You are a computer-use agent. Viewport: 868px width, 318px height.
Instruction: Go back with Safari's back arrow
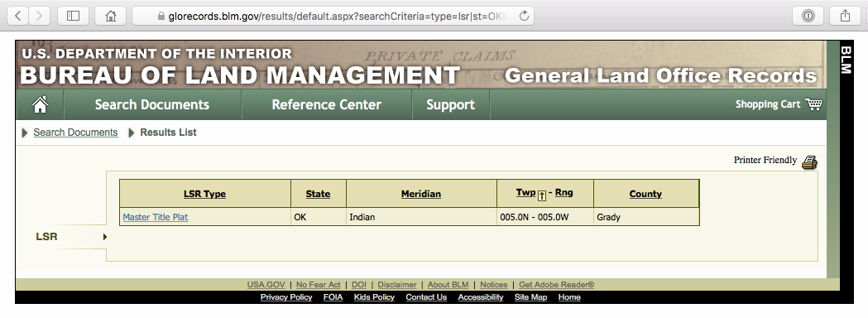tap(17, 16)
